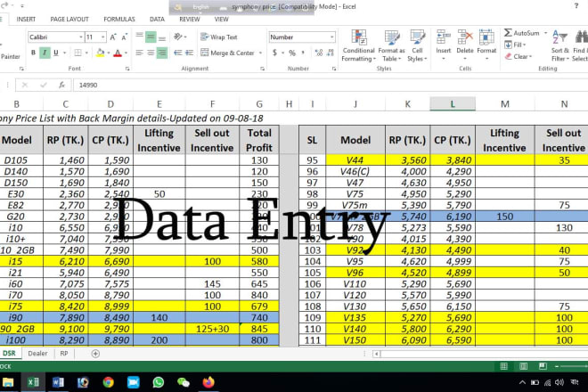The height and width of the screenshot is (392, 588).
Task: Open the font size 11 dropdown
Action: (x=103, y=37)
